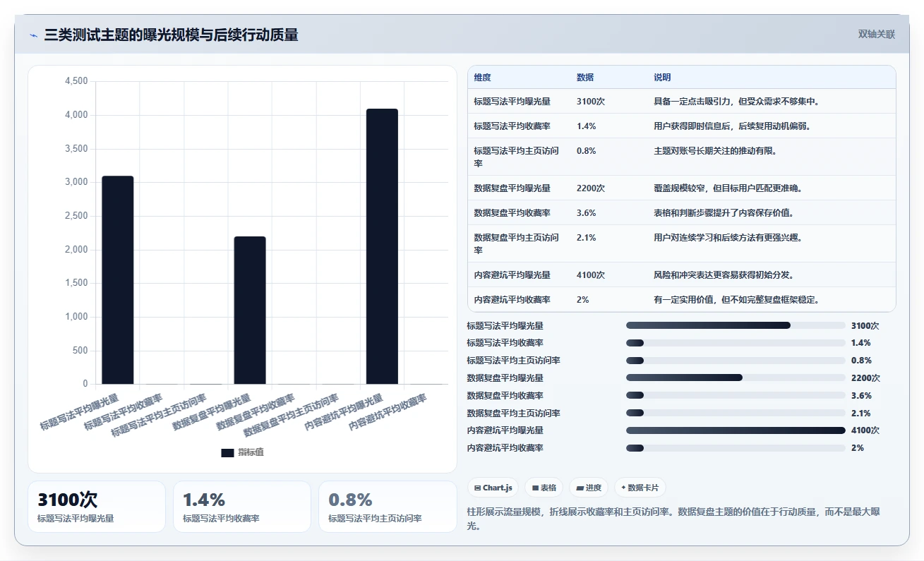This screenshot has width=924, height=561.
Task: Click the 3,000 y-axis tick label
Action: pyautogui.click(x=76, y=182)
